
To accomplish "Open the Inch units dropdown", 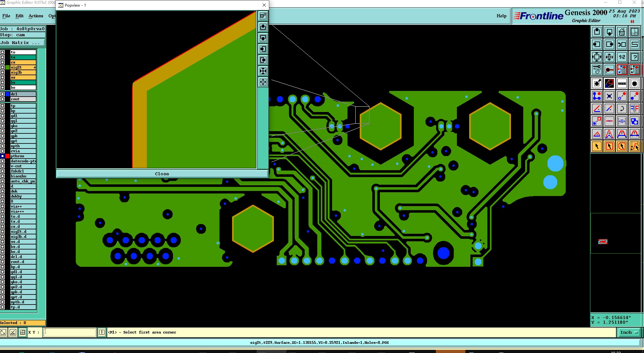I will click(x=629, y=332).
